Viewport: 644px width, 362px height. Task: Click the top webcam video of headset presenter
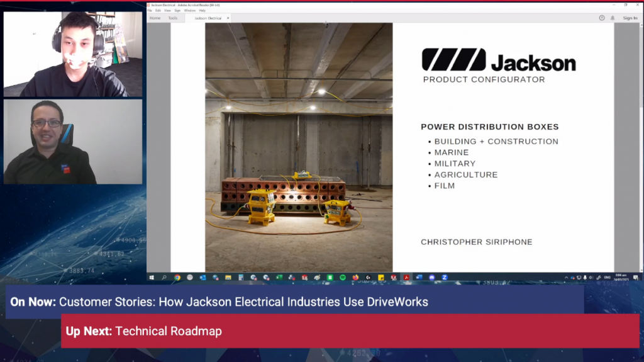[x=73, y=54]
